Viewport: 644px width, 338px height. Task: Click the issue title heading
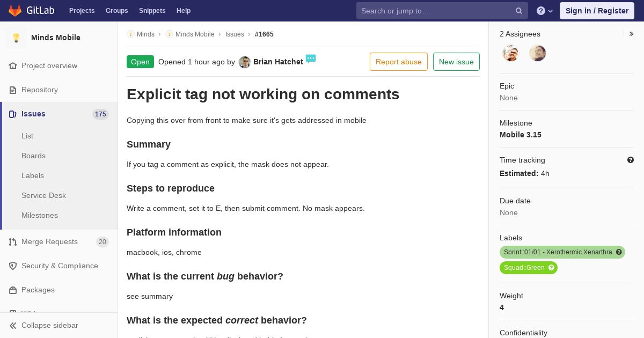tap(263, 94)
